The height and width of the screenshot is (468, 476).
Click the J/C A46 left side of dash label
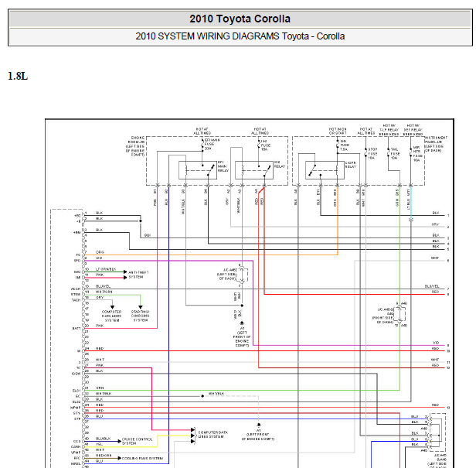click(x=226, y=274)
